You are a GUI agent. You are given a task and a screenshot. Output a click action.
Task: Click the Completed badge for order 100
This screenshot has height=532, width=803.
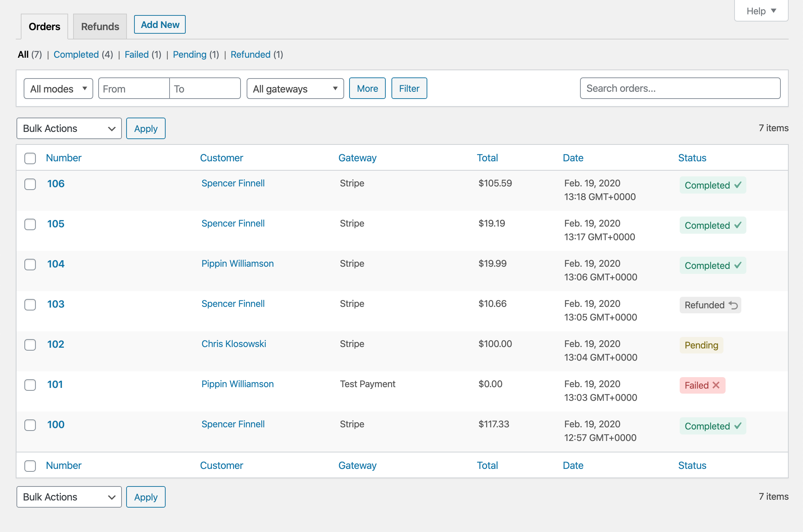click(712, 426)
